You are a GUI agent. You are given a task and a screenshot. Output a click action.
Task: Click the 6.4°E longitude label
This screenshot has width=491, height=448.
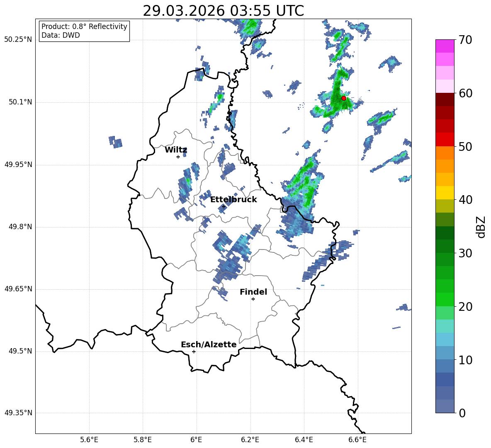point(304,440)
